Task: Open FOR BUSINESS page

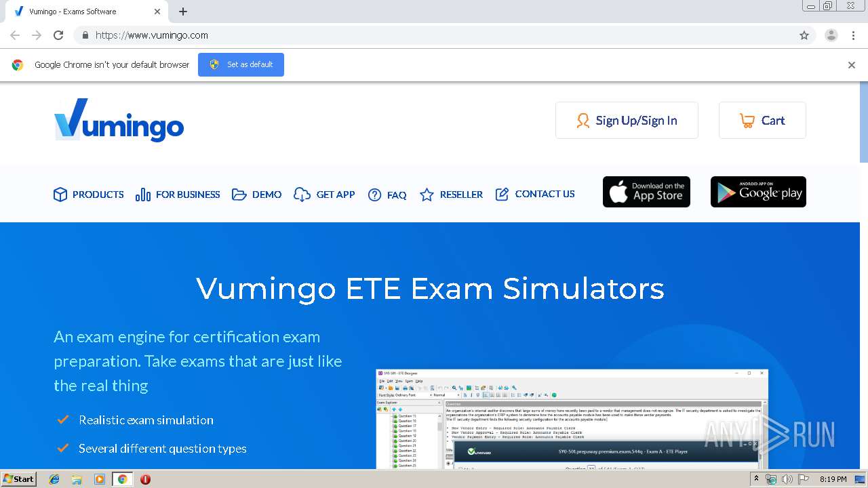Action: point(178,195)
